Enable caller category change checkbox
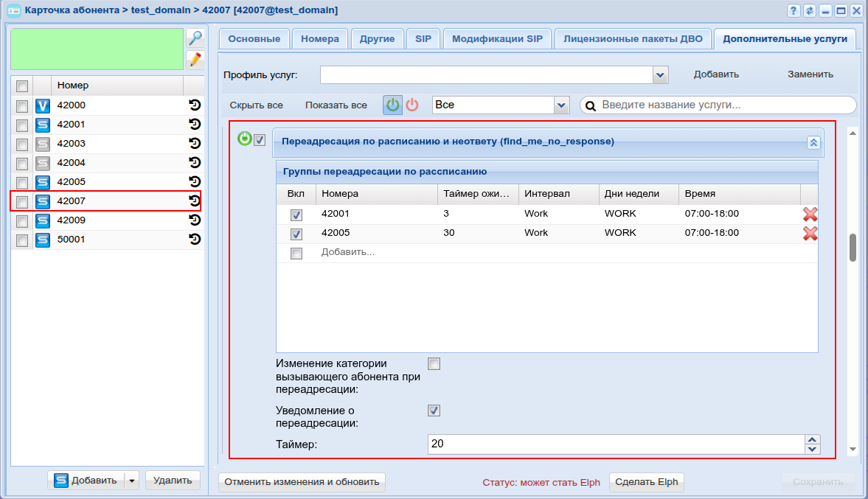 click(x=434, y=363)
